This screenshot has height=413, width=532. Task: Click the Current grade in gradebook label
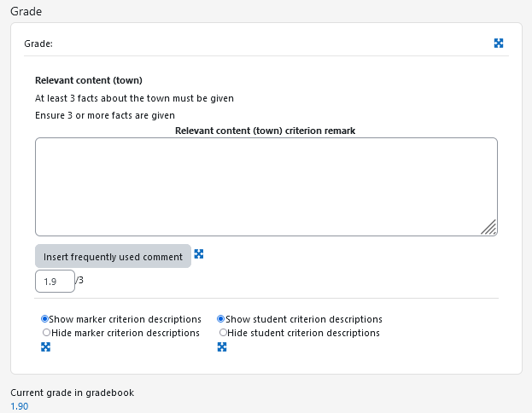click(x=73, y=393)
